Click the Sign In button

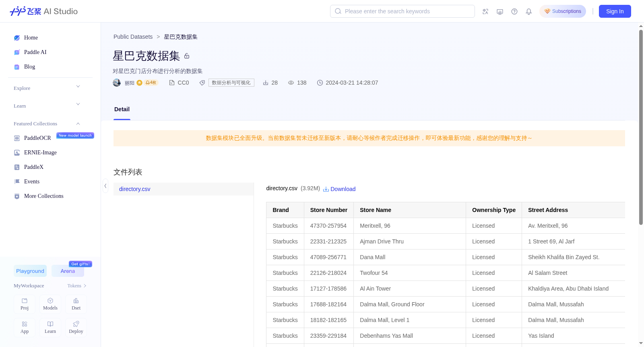[615, 11]
